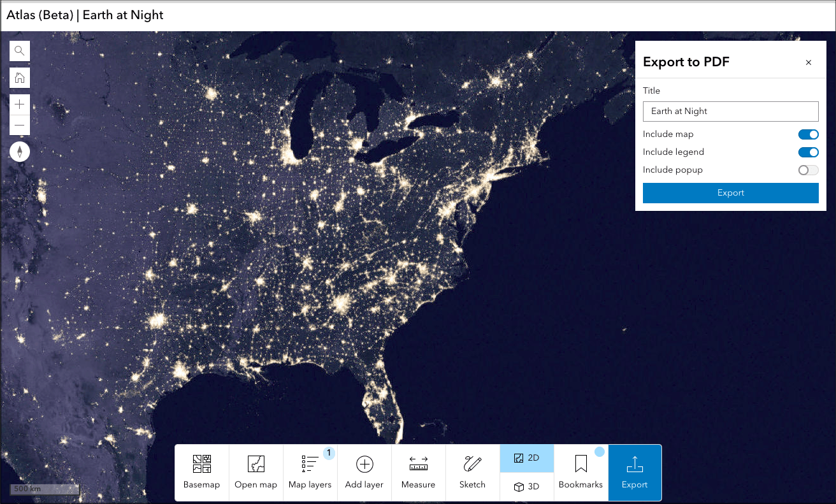Viewport: 836px width, 504px height.
Task: Activate the Measure tool
Action: pos(418,472)
